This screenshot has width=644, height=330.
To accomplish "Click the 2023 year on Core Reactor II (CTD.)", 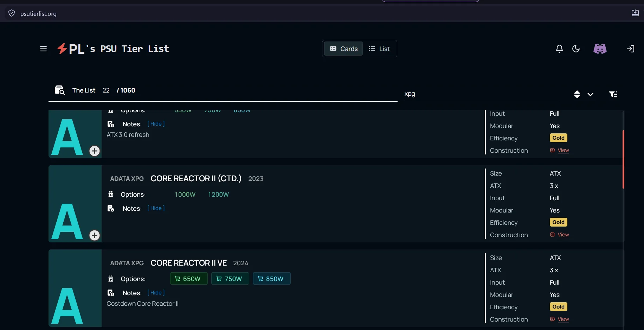I will click(256, 179).
